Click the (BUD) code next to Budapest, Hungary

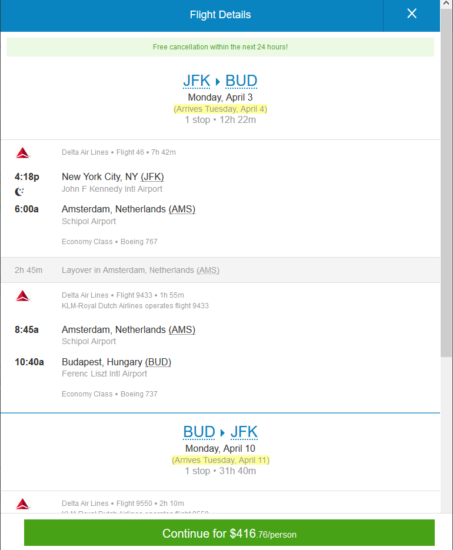[158, 362]
